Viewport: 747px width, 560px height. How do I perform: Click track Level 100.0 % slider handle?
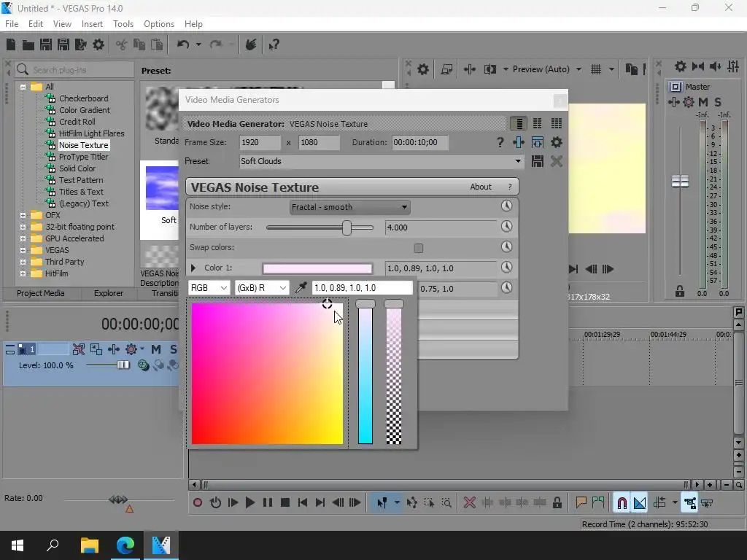[x=123, y=365]
